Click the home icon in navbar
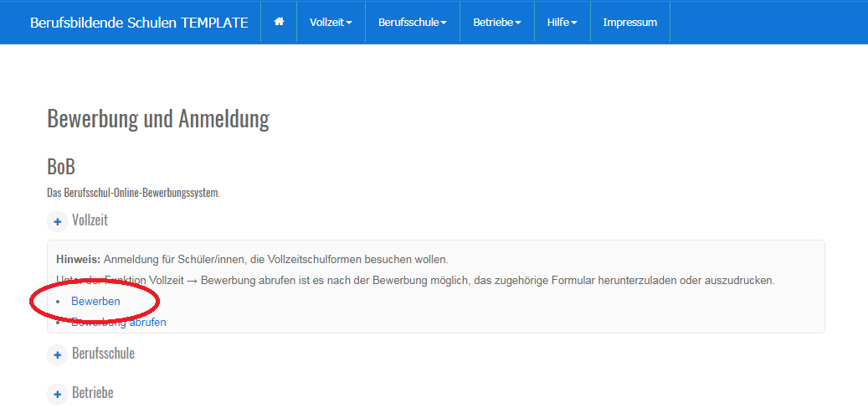 (279, 23)
